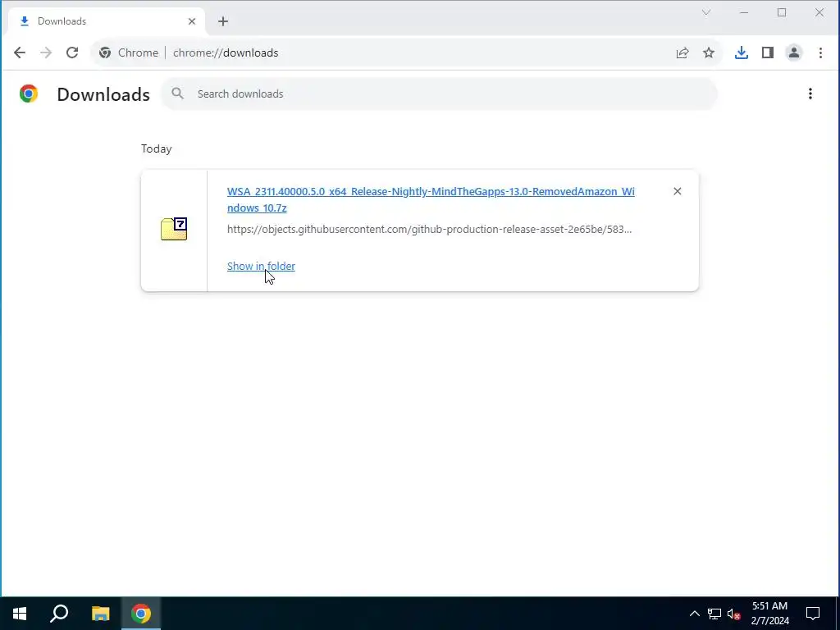This screenshot has width=840, height=630.
Task: Open the WSA_2311.40000.5.0 7z file link
Action: pos(431,199)
